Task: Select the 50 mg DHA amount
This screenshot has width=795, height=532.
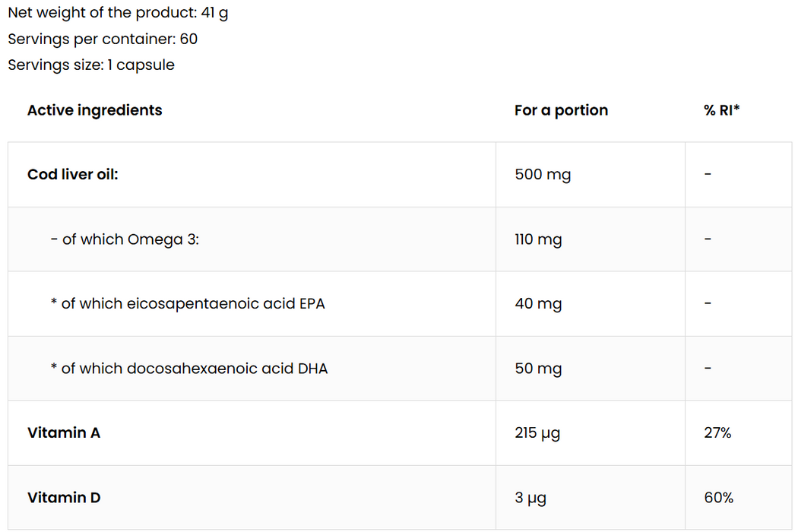Action: coord(538,369)
